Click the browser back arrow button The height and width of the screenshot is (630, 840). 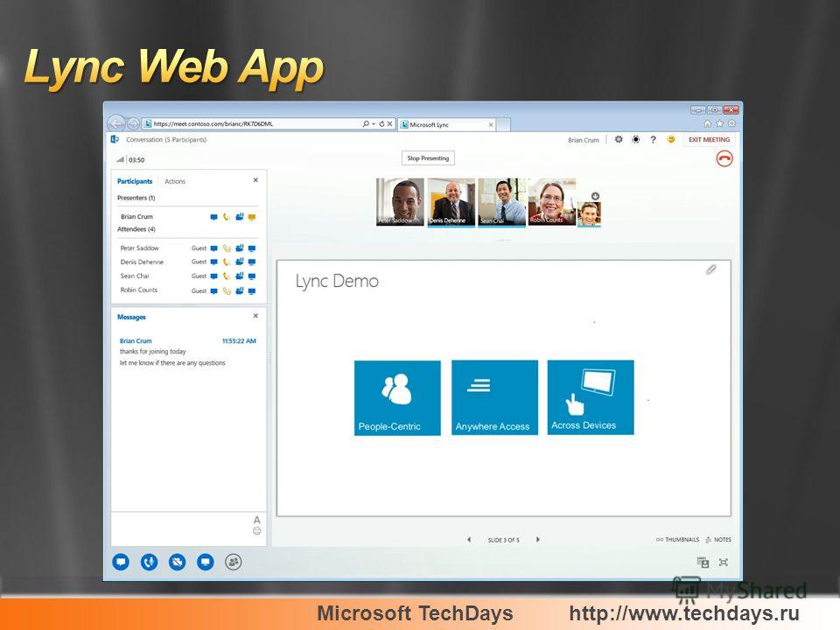click(x=115, y=123)
